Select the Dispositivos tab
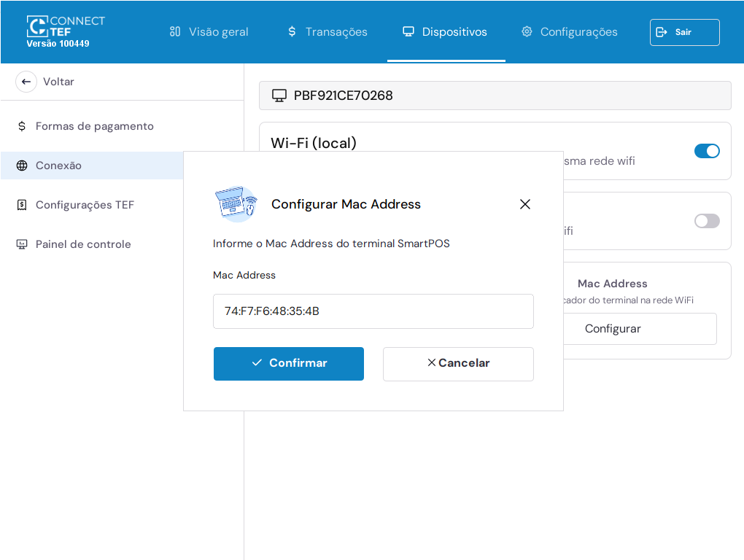The height and width of the screenshot is (560, 744). pos(445,32)
